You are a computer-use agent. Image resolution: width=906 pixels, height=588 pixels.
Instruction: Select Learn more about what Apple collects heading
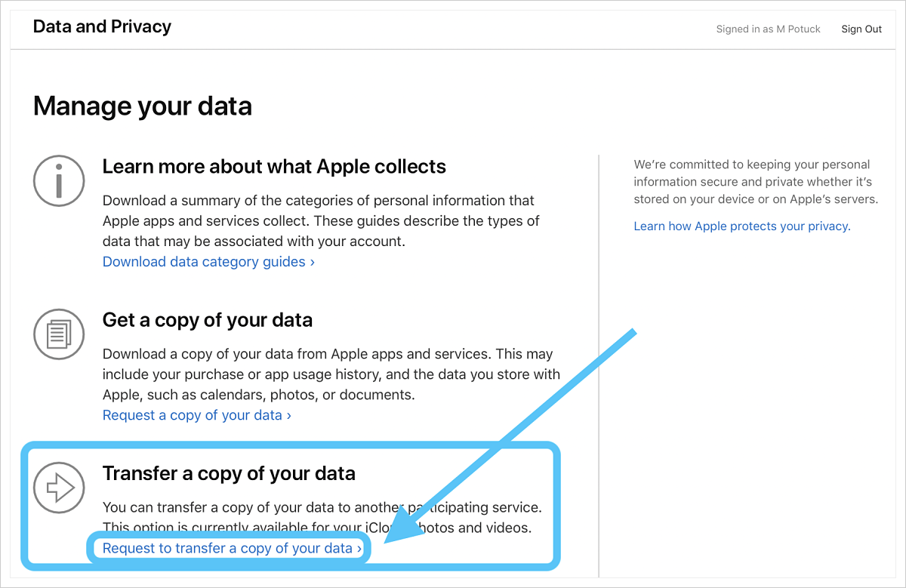coord(274,166)
